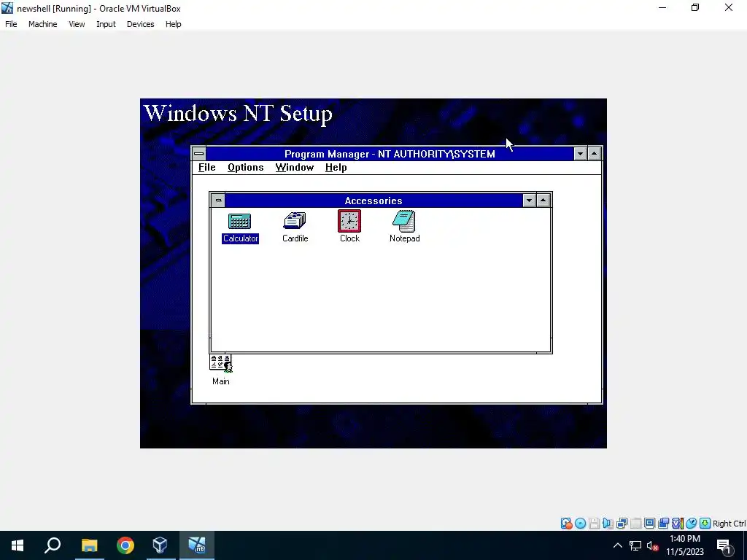747x560 pixels.
Task: Minimize the Accessories group window
Action: click(x=529, y=201)
